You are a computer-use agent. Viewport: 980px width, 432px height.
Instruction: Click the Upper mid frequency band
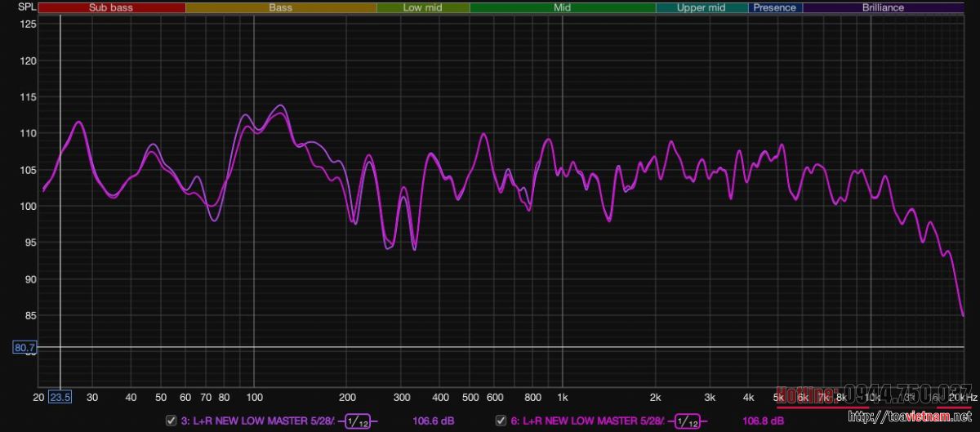pos(702,7)
